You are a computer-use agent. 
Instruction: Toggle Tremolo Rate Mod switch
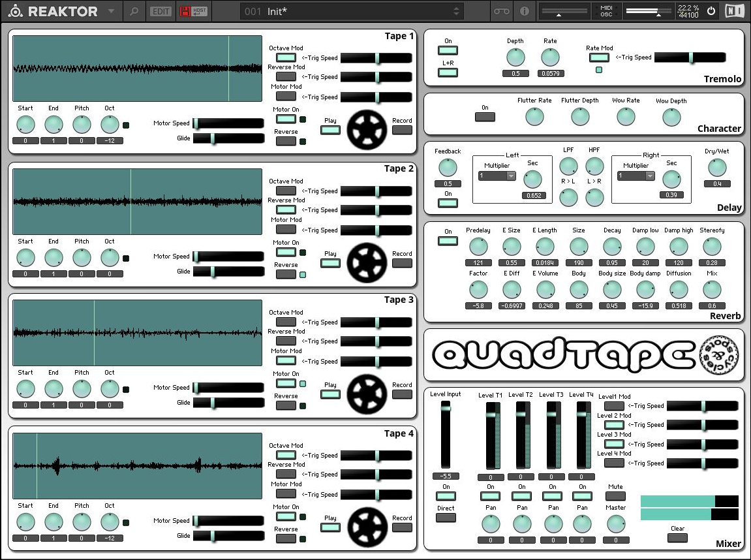pyautogui.click(x=599, y=57)
